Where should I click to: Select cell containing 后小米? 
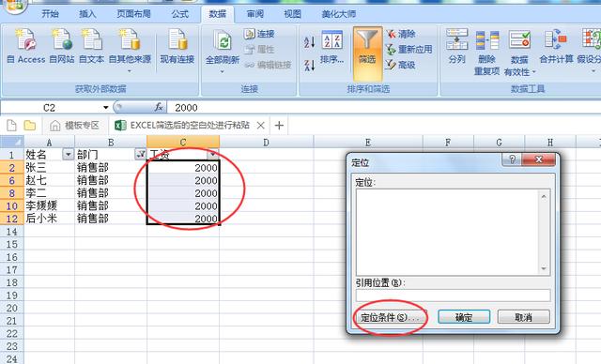tap(49, 219)
